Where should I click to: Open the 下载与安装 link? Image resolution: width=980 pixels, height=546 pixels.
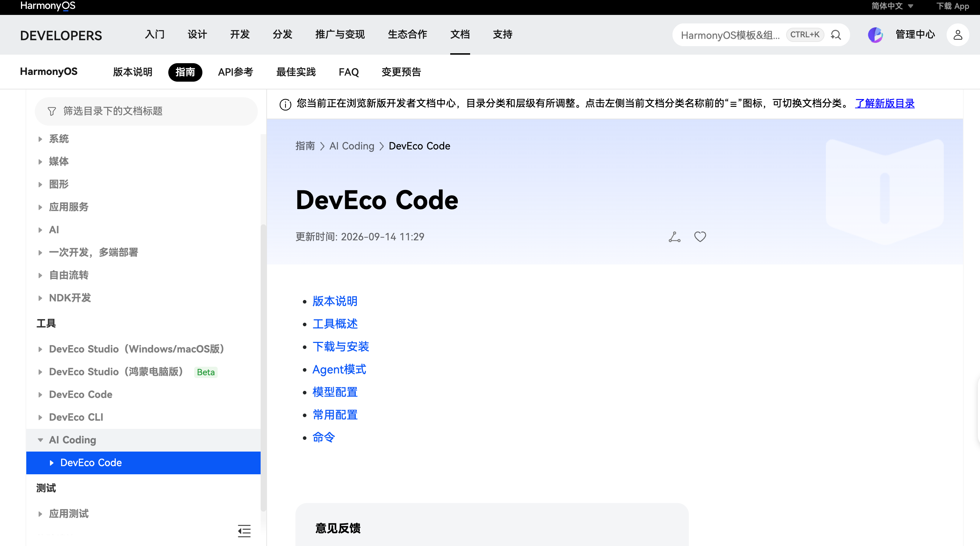tap(341, 346)
